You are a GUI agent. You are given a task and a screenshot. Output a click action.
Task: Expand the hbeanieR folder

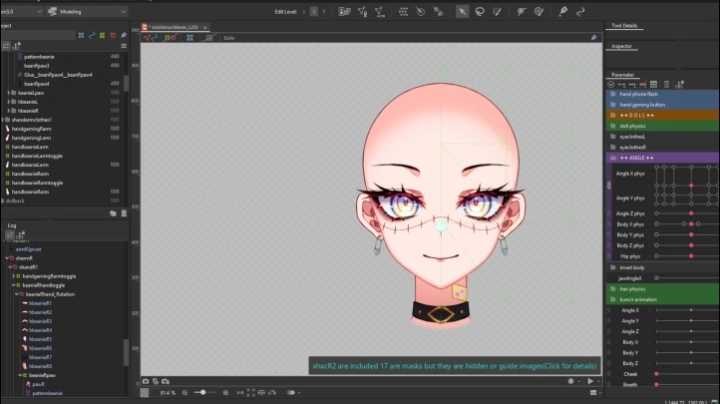8,111
